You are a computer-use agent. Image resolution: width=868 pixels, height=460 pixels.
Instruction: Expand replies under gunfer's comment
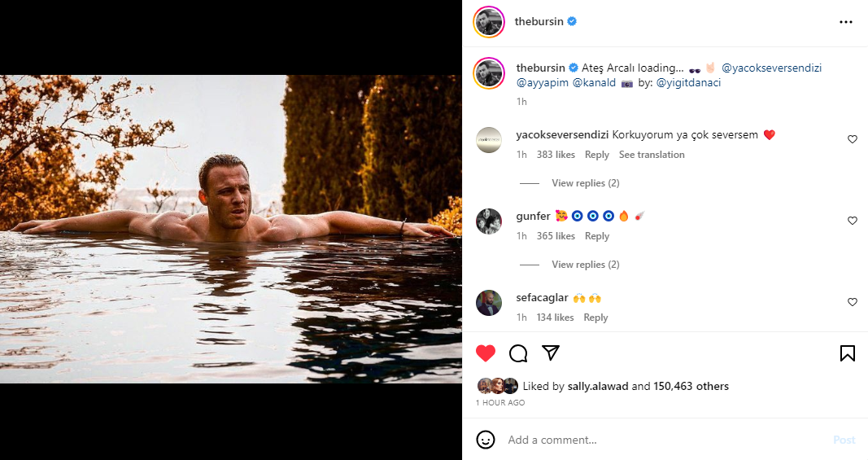[x=585, y=265]
